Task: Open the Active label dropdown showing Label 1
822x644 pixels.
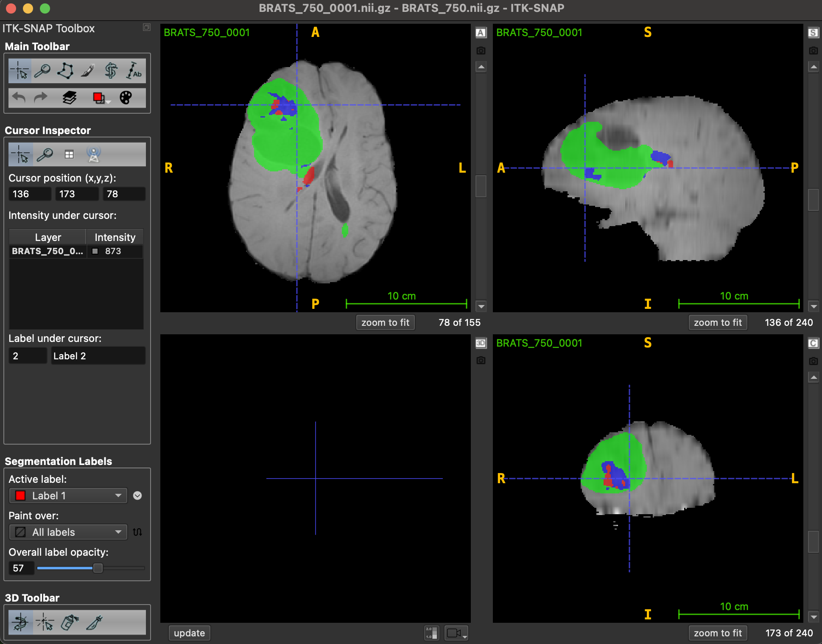Action: pyautogui.click(x=68, y=496)
